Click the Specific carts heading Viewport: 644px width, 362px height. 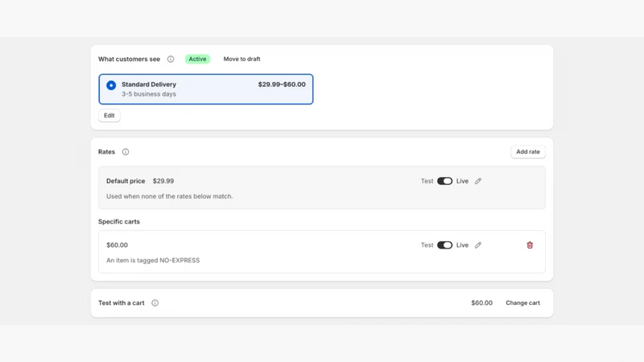(118, 222)
